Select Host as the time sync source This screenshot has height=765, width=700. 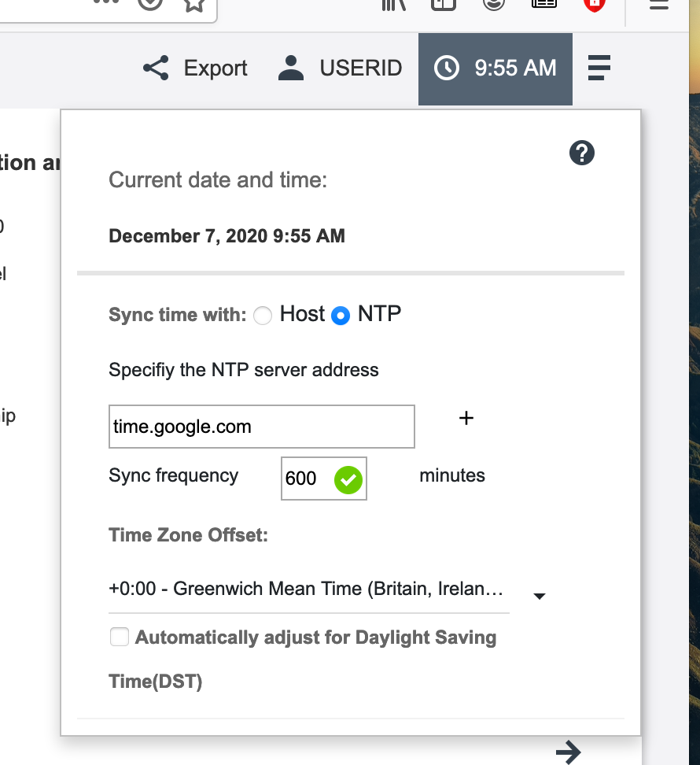click(263, 316)
